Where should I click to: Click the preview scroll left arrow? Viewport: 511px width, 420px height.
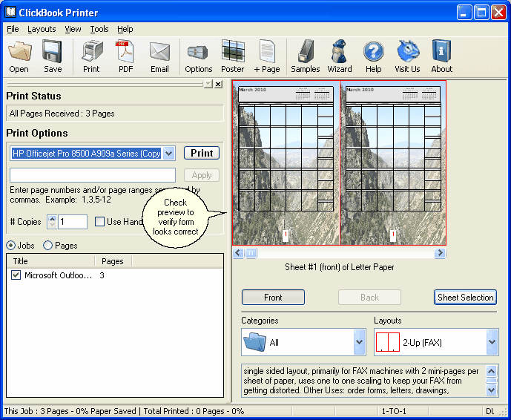239,253
